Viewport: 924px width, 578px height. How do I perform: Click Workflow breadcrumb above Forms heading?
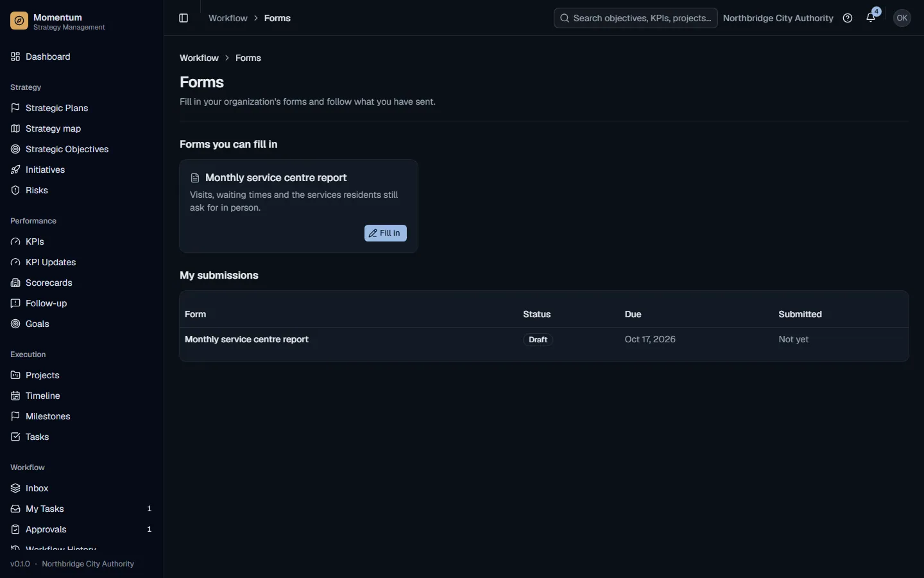[x=199, y=58]
